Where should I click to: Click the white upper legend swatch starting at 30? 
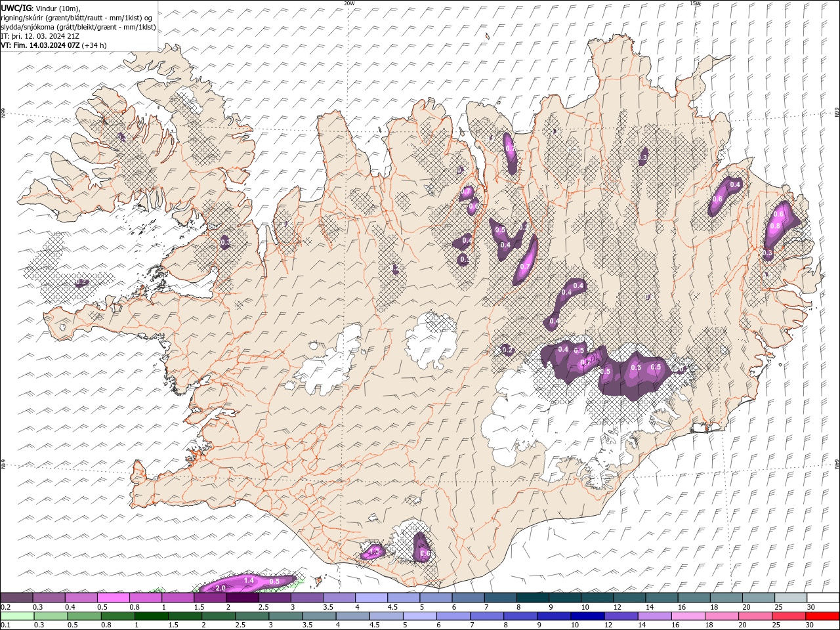click(x=823, y=598)
